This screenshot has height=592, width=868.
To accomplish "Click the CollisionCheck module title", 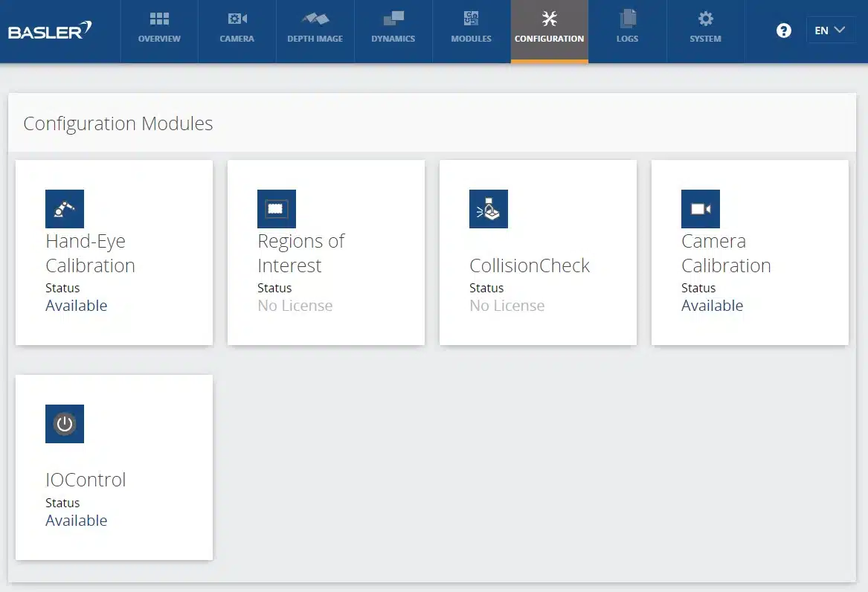I will pos(529,266).
